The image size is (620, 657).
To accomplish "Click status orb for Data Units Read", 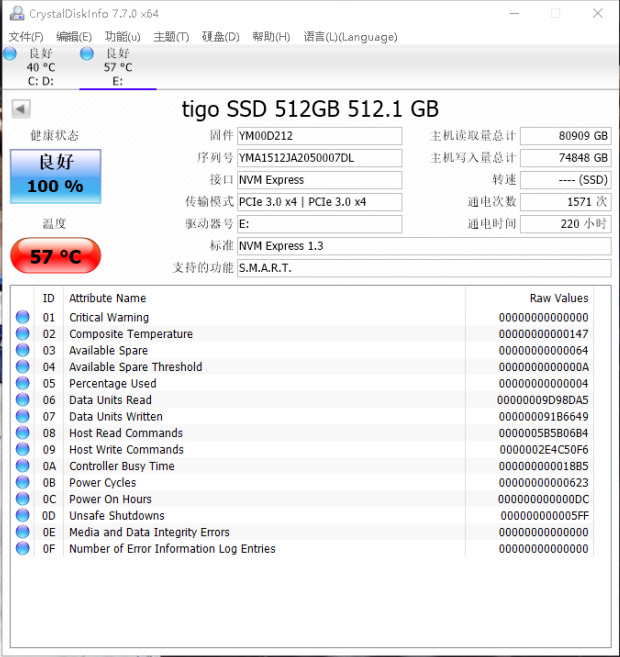I will 23,400.
